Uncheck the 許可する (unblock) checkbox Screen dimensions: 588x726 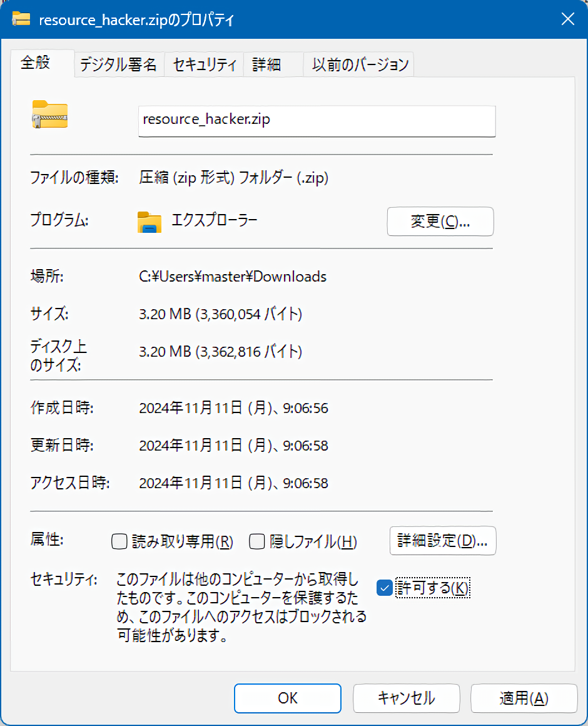click(x=385, y=588)
